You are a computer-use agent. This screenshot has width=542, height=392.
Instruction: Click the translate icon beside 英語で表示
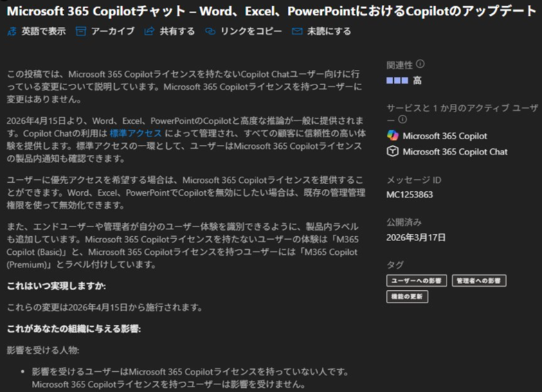(11, 31)
